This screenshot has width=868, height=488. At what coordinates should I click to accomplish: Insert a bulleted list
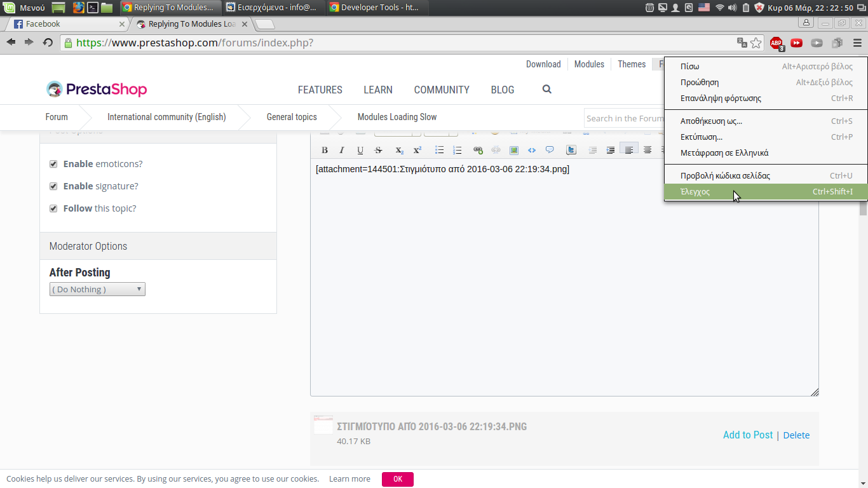pos(439,150)
